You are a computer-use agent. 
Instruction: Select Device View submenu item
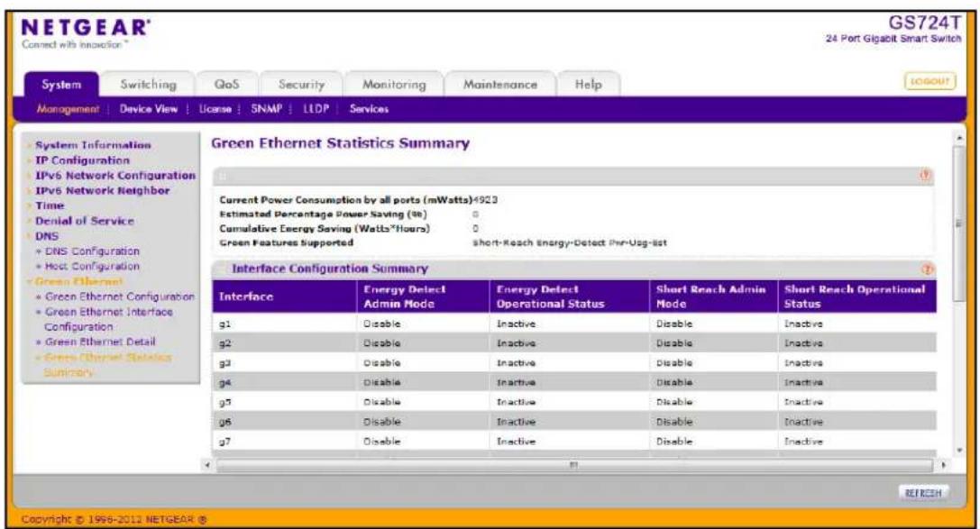pos(149,109)
